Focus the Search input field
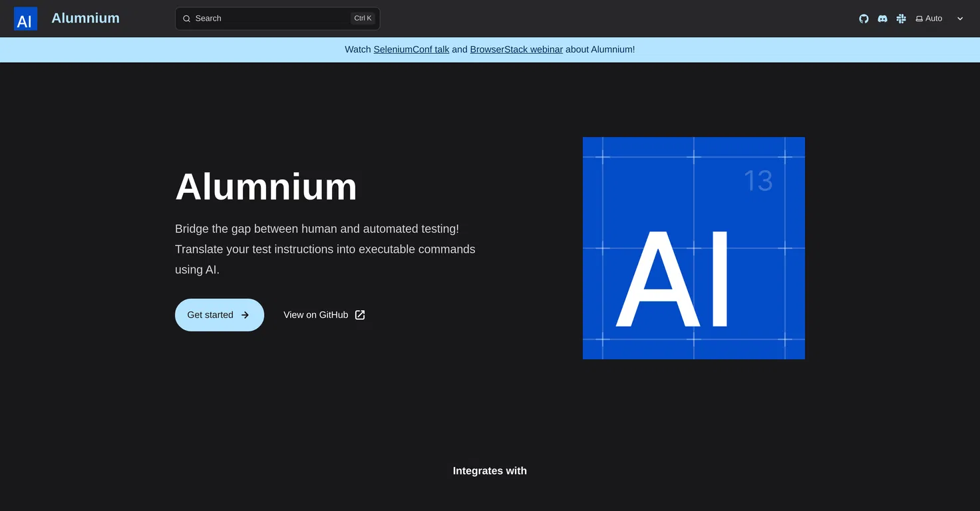This screenshot has width=980, height=511. [277, 19]
